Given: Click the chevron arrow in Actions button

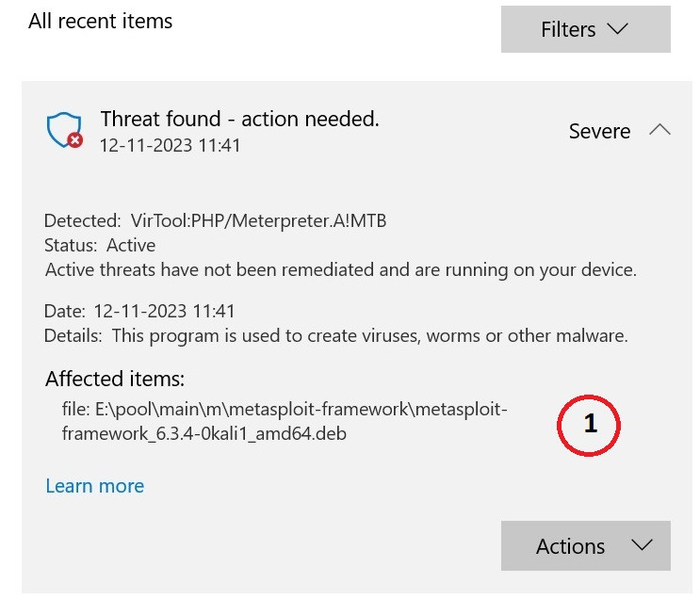Looking at the screenshot, I should pos(643,545).
